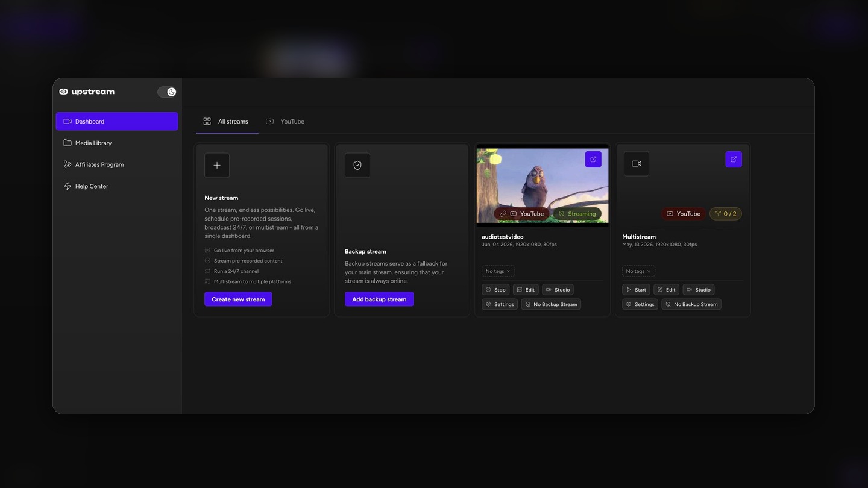Click 'Go live from your browser' text

244,251
